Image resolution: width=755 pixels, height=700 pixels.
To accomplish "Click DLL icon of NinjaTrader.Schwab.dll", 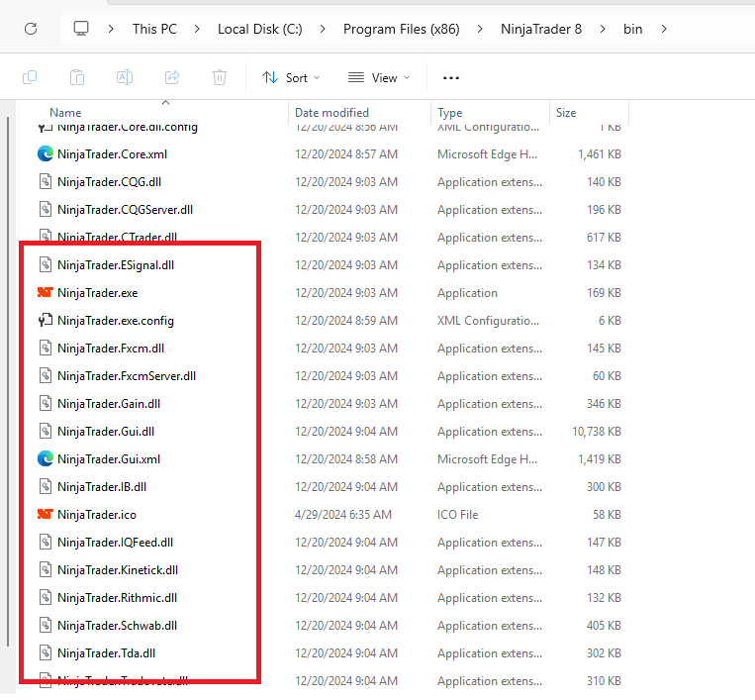I will point(46,625).
